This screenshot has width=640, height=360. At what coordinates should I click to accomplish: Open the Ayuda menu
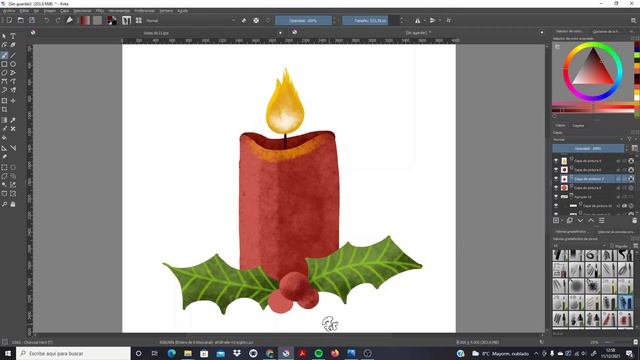[x=182, y=11]
